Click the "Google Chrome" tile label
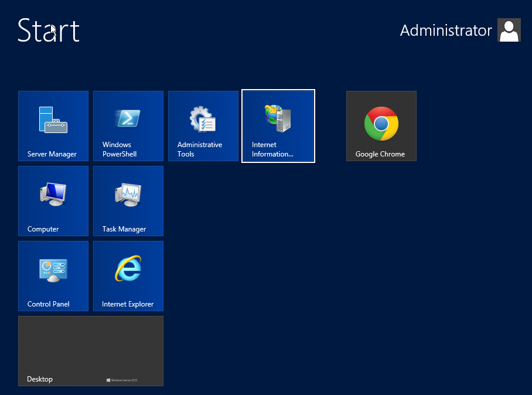This screenshot has width=532, height=395. (x=380, y=154)
